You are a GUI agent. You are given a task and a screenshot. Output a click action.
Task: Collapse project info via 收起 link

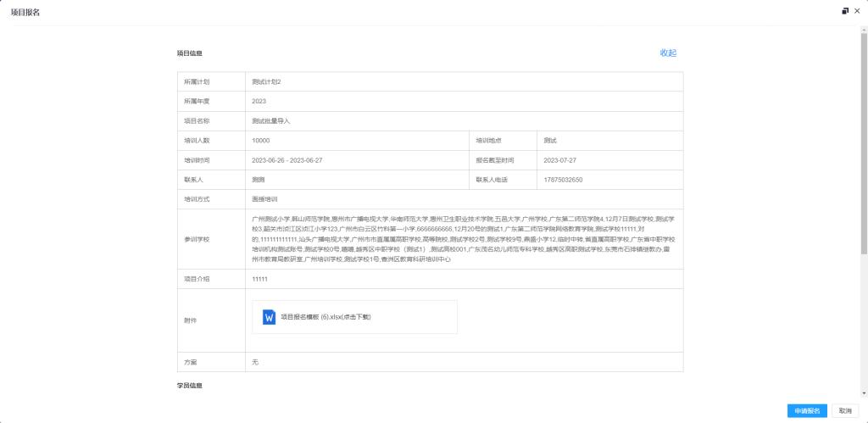(668, 53)
